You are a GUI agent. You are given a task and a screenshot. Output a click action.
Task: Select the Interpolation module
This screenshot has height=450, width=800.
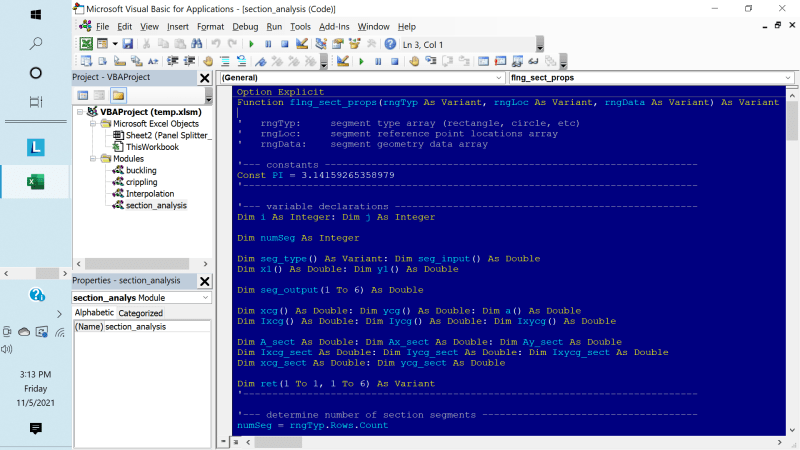(150, 194)
